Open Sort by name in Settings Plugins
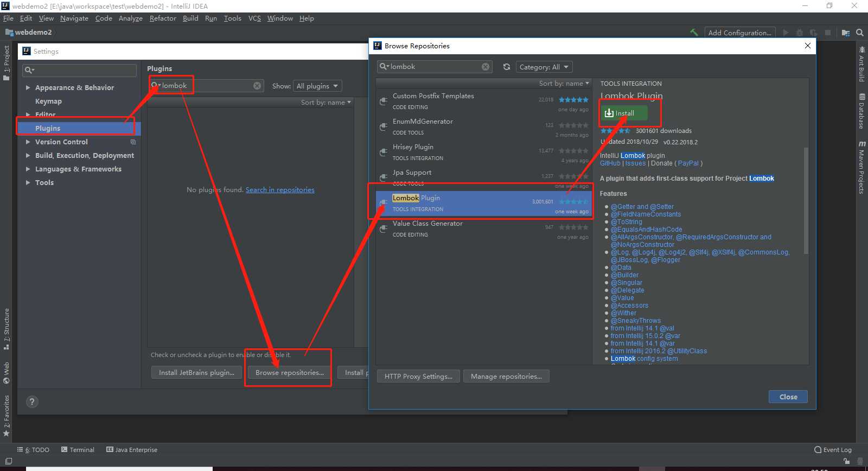This screenshot has width=868, height=471. click(x=326, y=102)
